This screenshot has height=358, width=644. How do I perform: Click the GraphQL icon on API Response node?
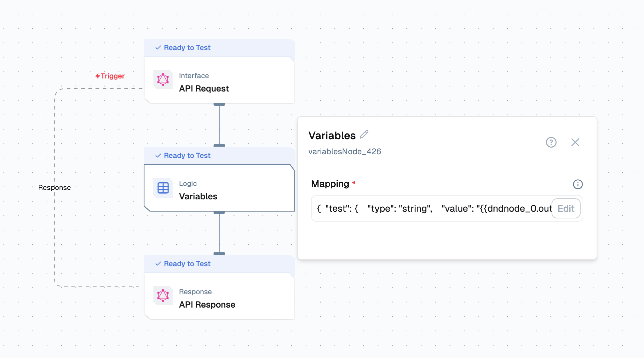163,296
